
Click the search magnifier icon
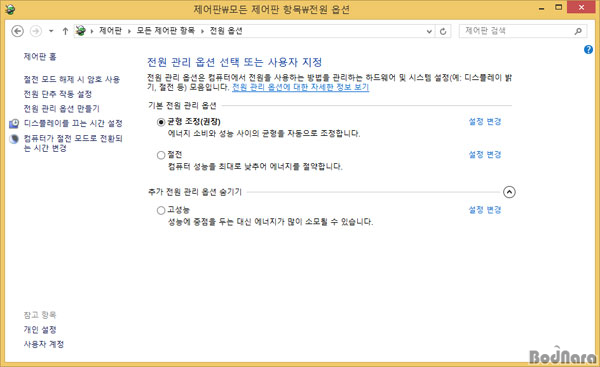(x=578, y=31)
